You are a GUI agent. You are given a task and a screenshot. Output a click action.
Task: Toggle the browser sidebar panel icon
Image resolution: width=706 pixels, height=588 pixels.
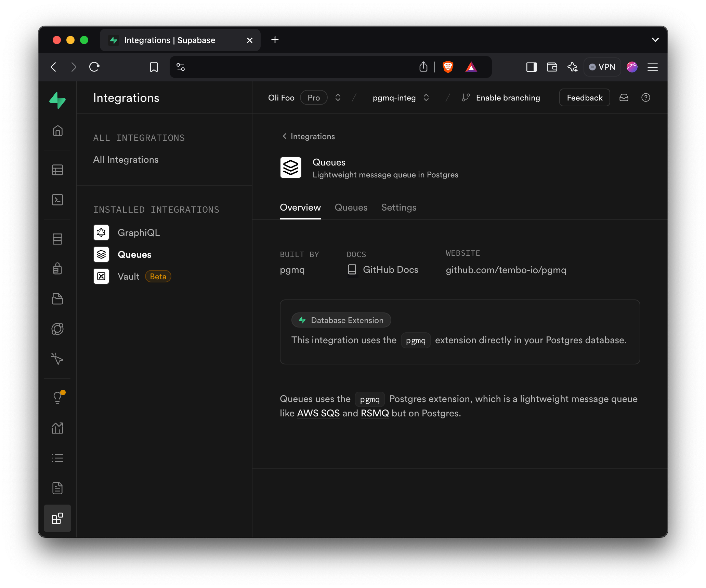(x=531, y=67)
